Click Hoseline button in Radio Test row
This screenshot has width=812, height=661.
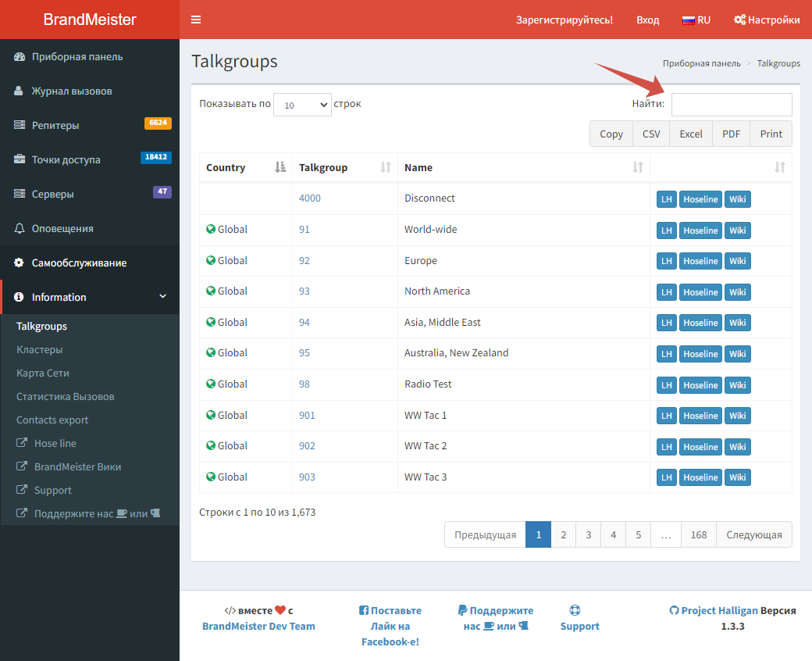pyautogui.click(x=700, y=385)
